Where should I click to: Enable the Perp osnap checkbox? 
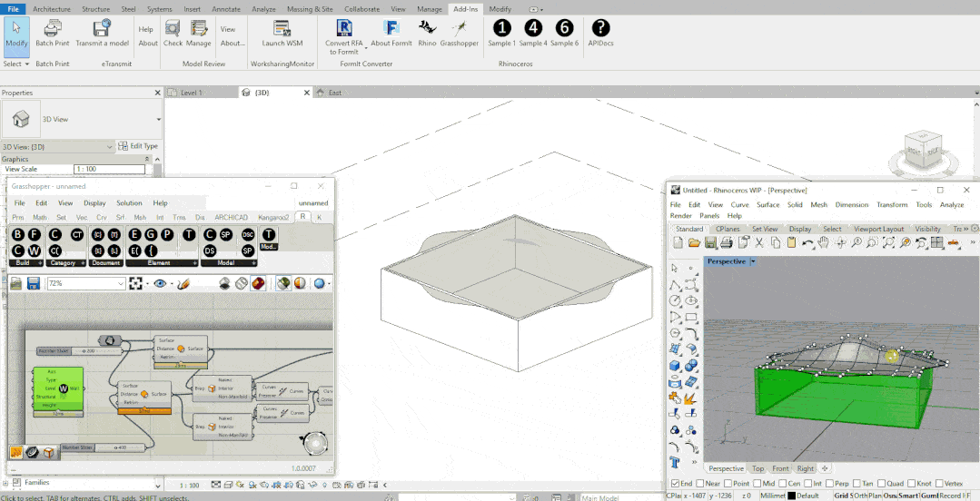[x=828, y=484]
